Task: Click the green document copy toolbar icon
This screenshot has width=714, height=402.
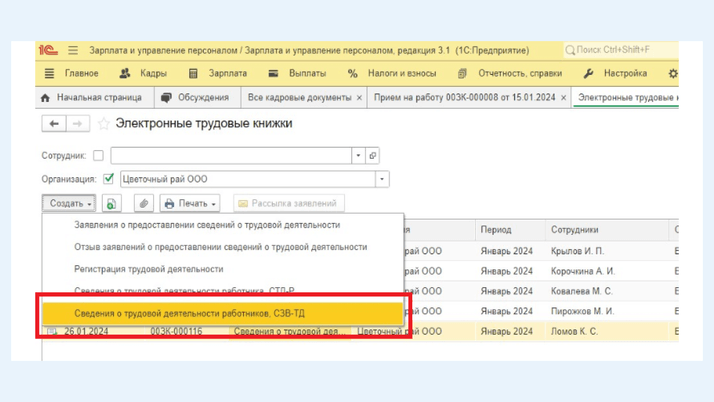Action: click(x=112, y=204)
